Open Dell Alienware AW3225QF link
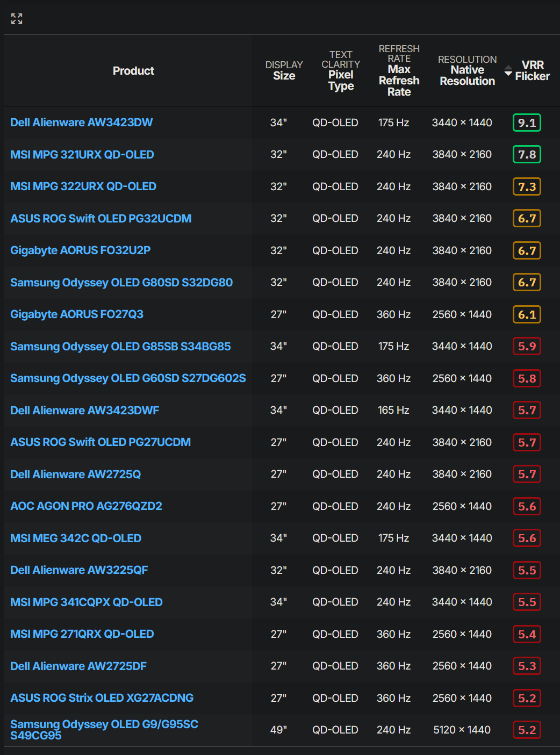This screenshot has height=755, width=560. [x=79, y=570]
